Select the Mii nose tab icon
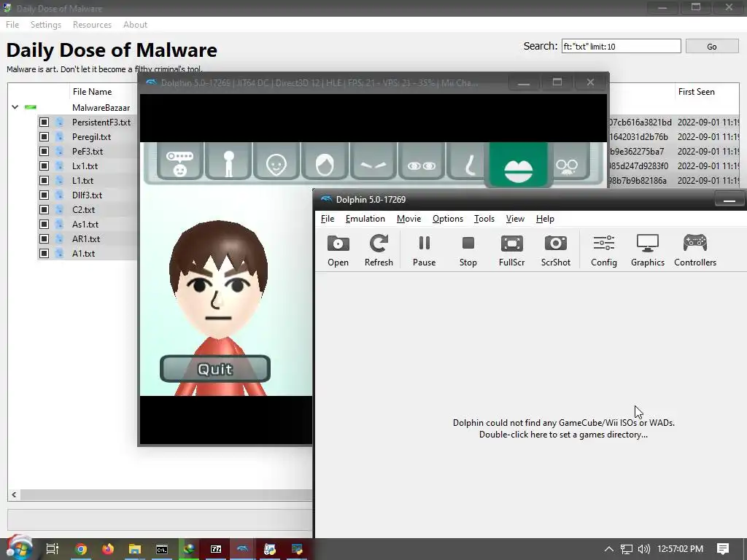Image resolution: width=747 pixels, height=560 pixels. (468, 162)
